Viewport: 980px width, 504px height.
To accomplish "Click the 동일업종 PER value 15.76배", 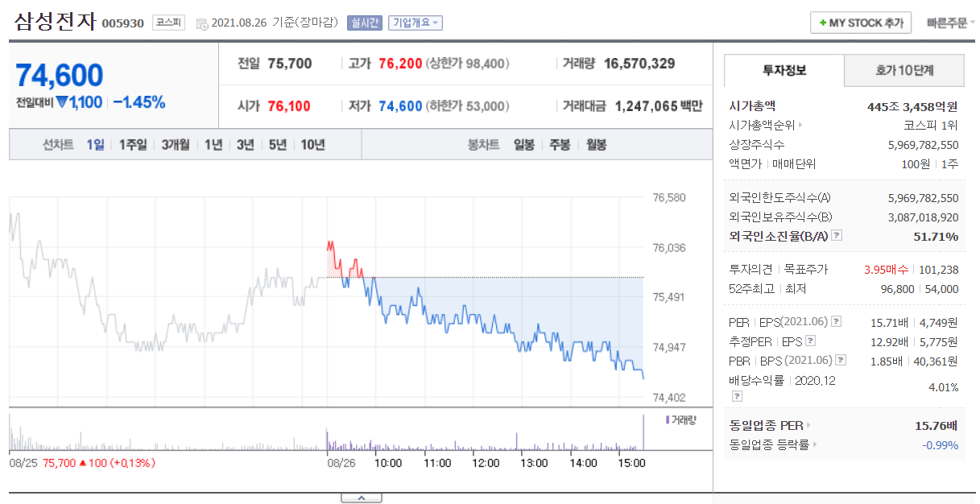I will coord(936,425).
